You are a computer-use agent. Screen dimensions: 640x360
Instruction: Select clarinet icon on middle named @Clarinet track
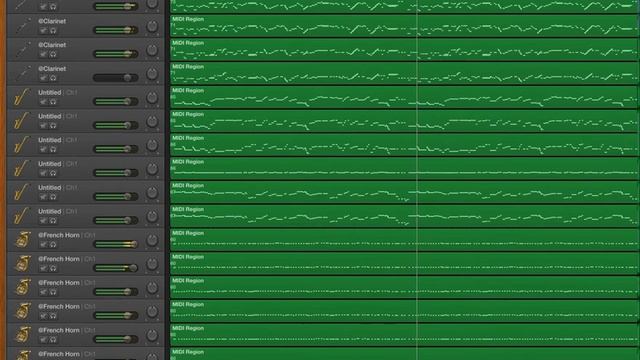coord(23,50)
